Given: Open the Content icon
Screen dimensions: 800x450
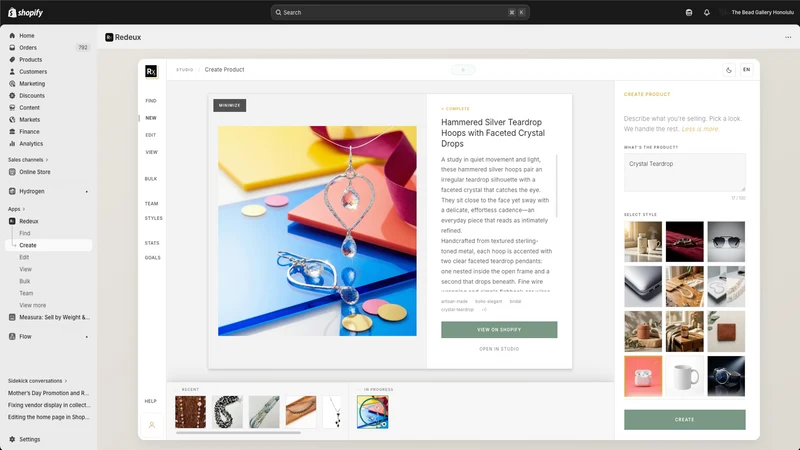Looking at the screenshot, I should (x=12, y=108).
